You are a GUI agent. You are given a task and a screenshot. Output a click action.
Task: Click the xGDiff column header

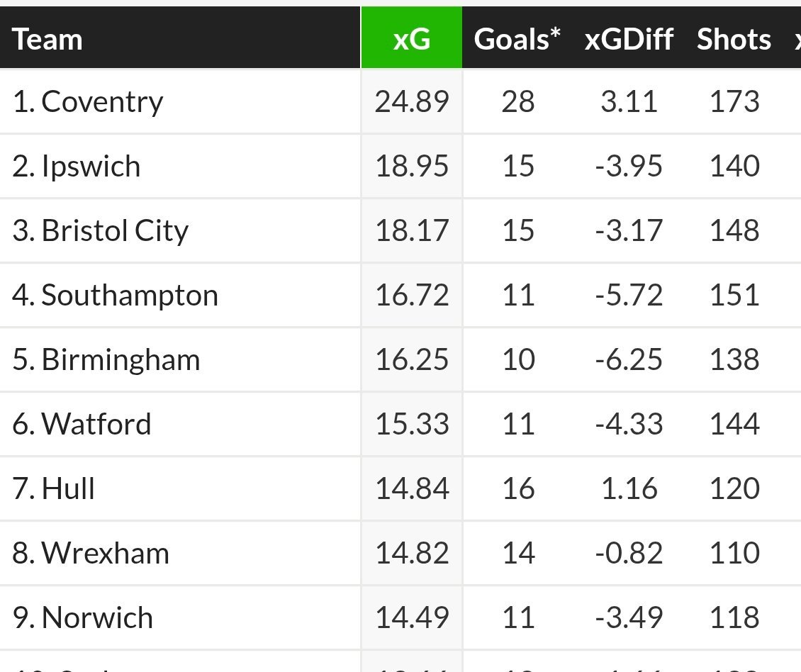(x=628, y=39)
